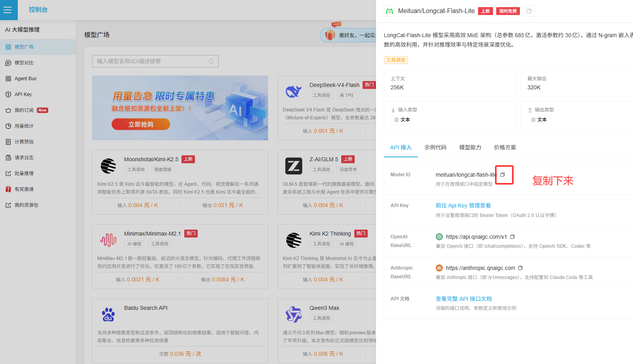Focus the model name search field
Screen dimensions: 633x364
[x=155, y=61]
